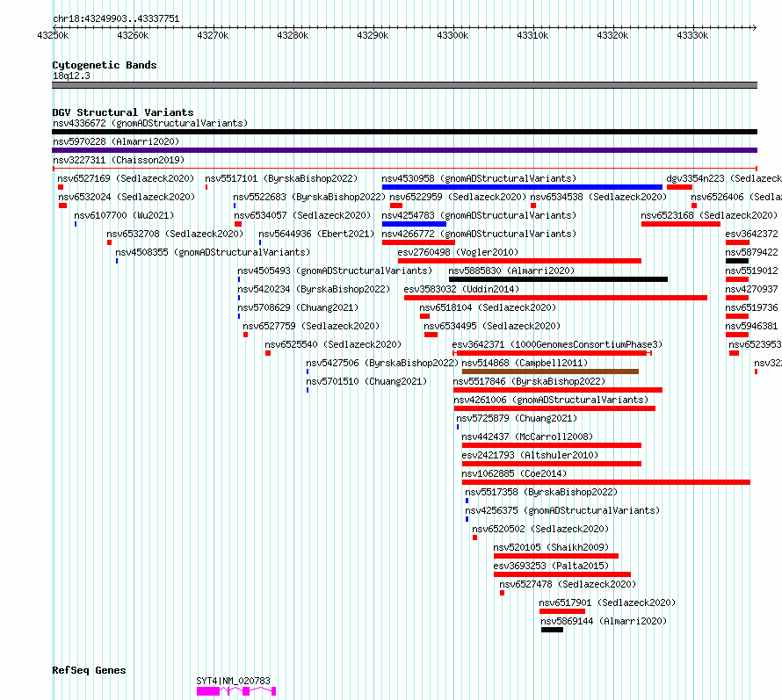This screenshot has height=700, width=782.
Task: Open the esv3583032 Uddin2014 label
Action: coord(461,289)
